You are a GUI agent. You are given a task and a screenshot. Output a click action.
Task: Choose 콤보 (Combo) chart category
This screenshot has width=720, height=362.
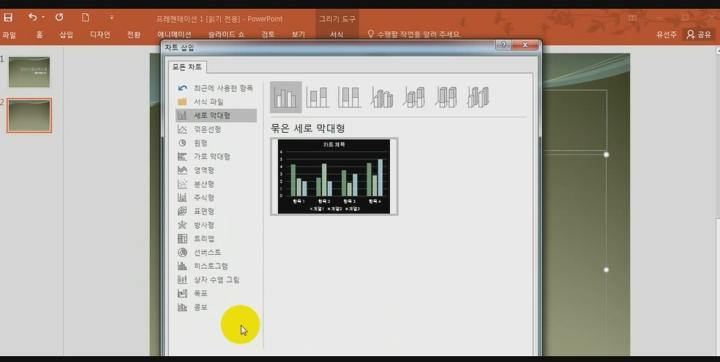click(216, 307)
